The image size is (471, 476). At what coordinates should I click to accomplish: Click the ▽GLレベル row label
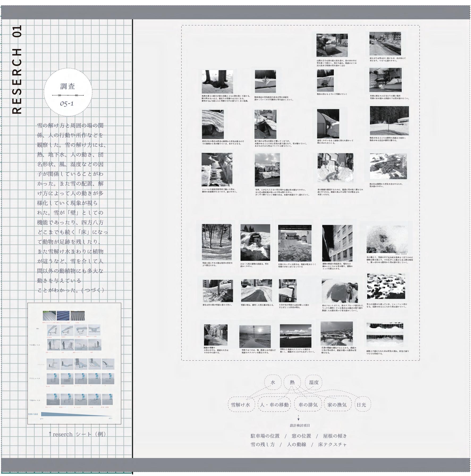[35, 378]
